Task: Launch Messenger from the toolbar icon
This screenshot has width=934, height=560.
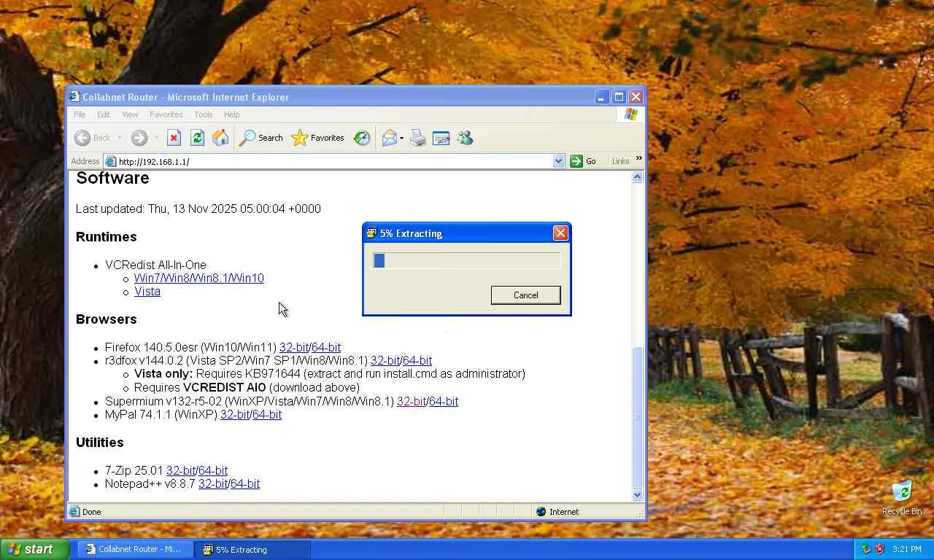Action: (465, 138)
